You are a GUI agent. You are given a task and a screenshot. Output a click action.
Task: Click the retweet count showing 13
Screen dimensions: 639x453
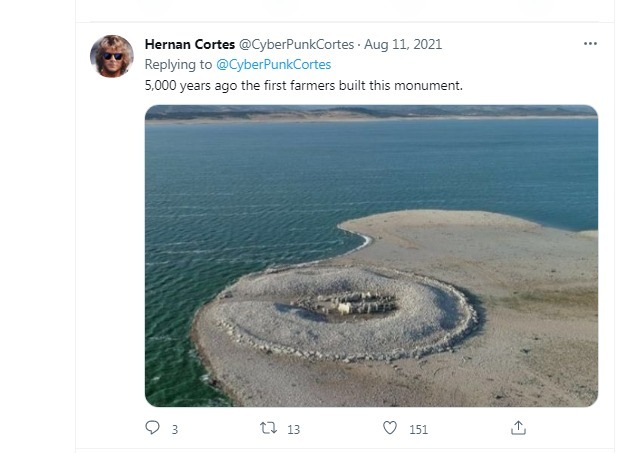293,429
